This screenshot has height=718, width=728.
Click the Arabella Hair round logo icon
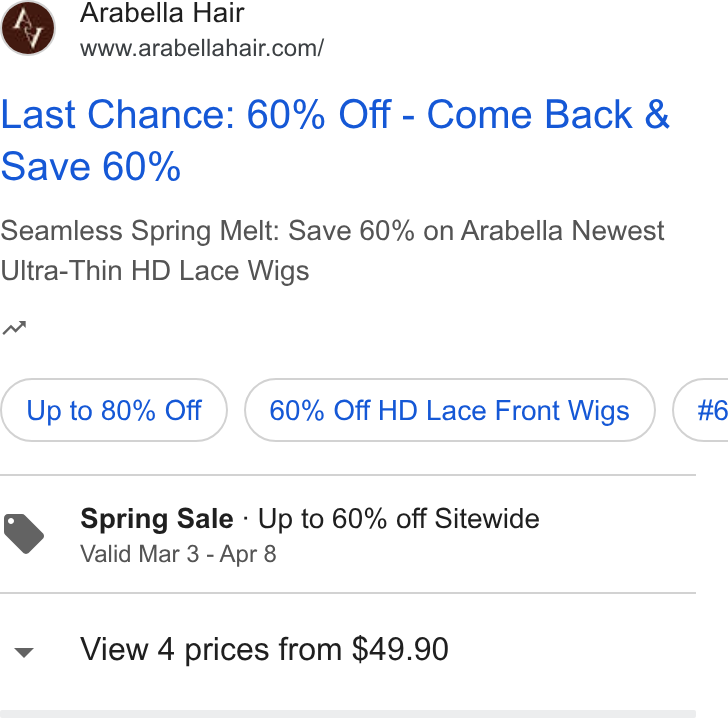point(28,28)
